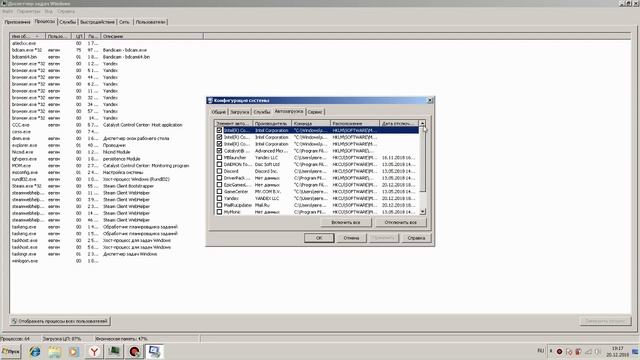Enable the GameCenter startup item
Screen dimensions: 640x360
pos(219,191)
